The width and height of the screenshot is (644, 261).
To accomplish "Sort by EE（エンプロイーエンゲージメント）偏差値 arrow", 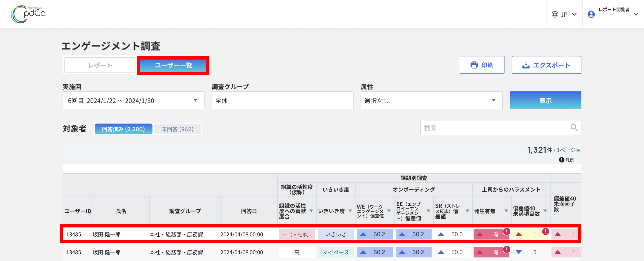I will 428,211.
